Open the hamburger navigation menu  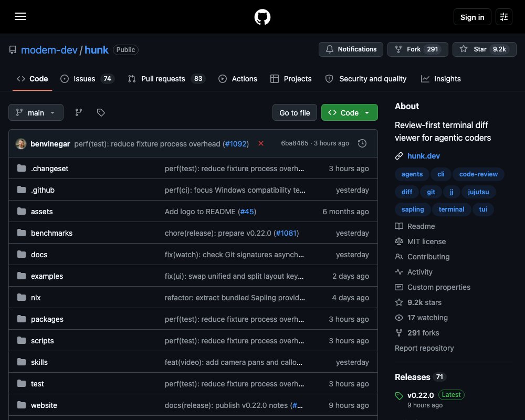pyautogui.click(x=20, y=16)
